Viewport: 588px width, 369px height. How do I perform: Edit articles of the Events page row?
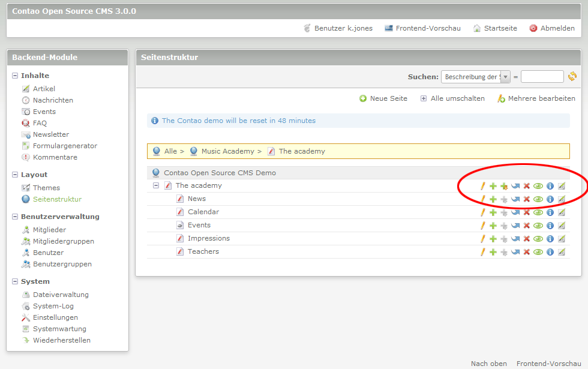pyautogui.click(x=562, y=226)
